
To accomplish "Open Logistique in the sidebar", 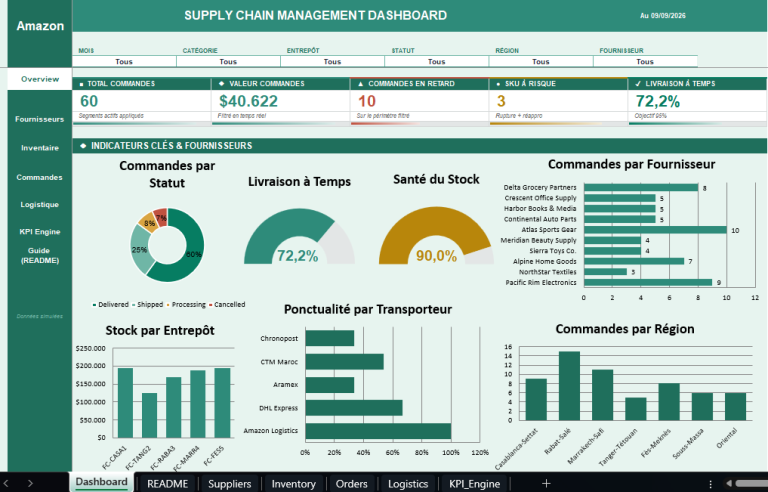I will pyautogui.click(x=40, y=204).
